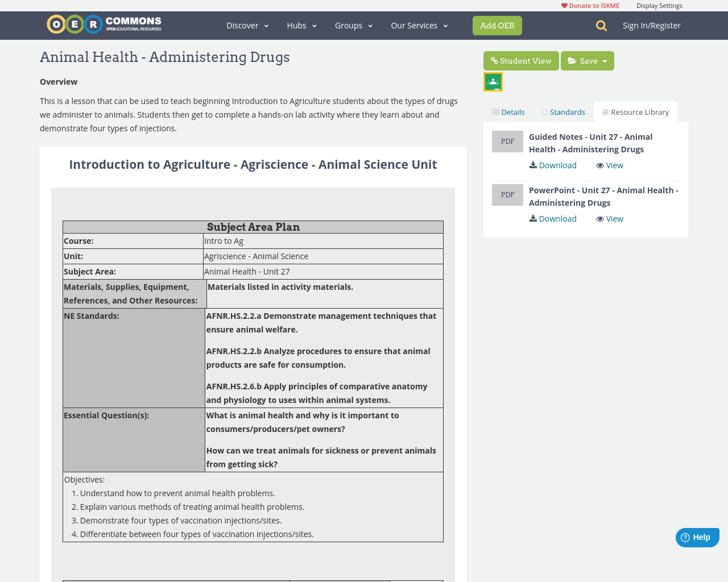Screen dimensions: 728x582
Task: Open Display Settings
Action: tap(659, 5)
